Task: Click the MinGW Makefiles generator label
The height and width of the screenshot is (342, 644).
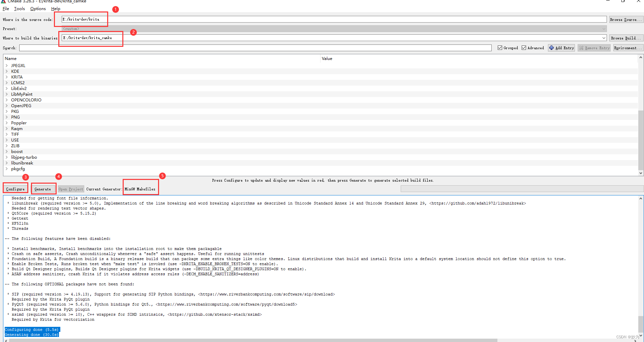Action: tap(140, 189)
